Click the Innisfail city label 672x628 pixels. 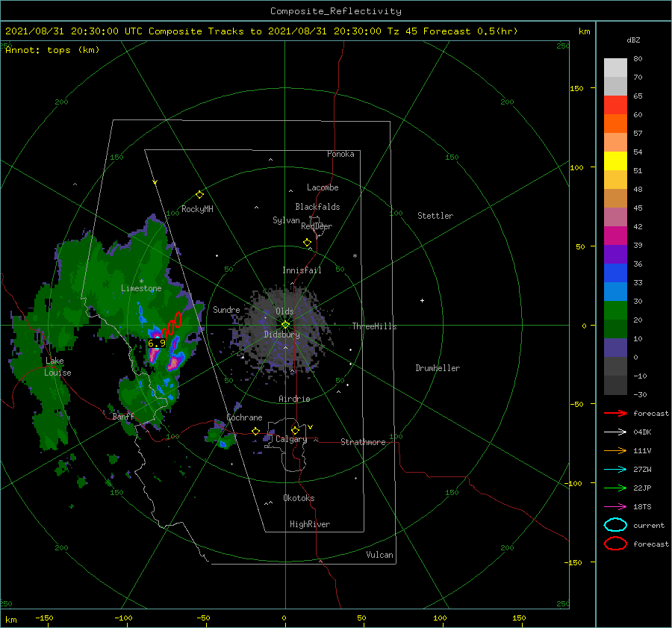(302, 270)
